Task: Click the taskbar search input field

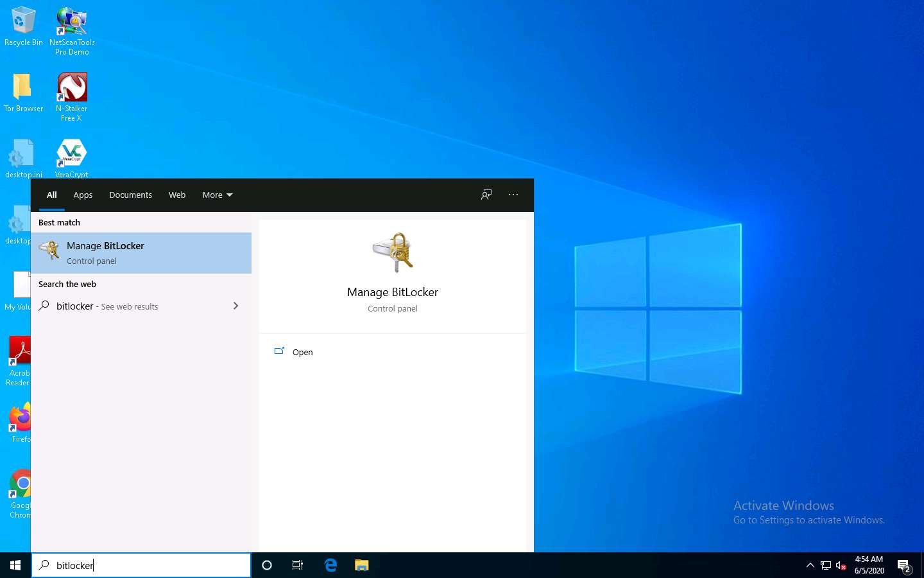Action: click(x=141, y=565)
